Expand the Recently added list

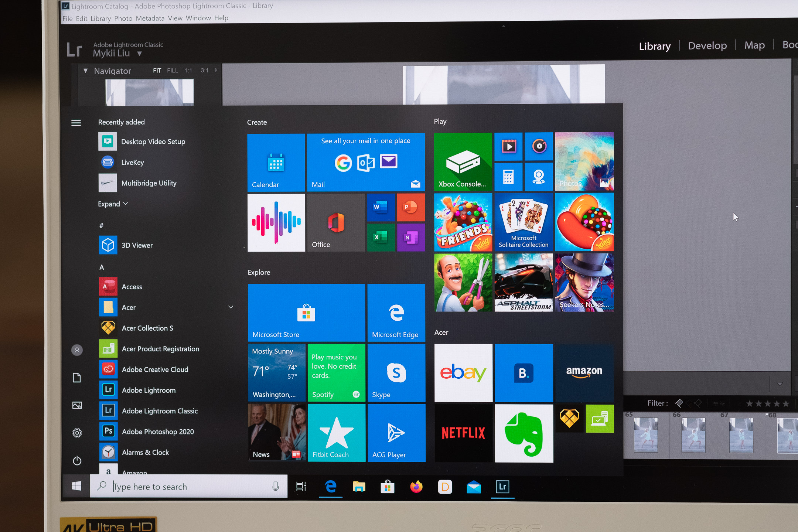[x=113, y=204]
